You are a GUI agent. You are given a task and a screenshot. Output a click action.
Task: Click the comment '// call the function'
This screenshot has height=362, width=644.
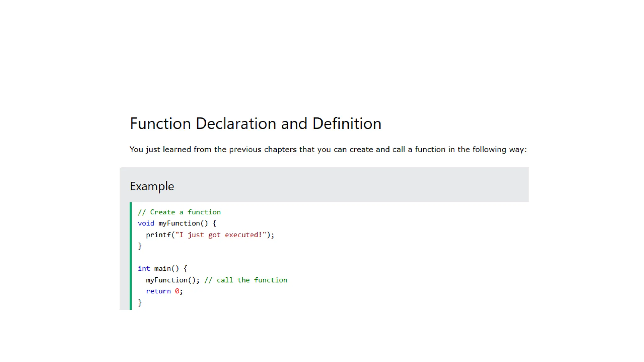[246, 280]
